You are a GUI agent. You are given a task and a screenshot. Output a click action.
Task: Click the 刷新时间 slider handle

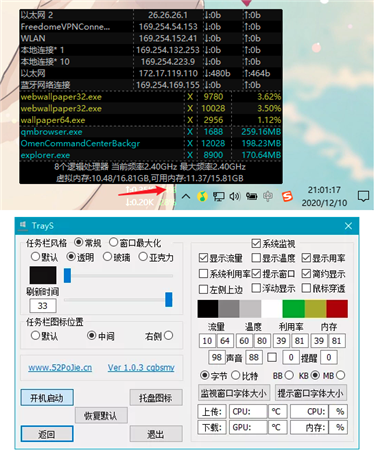[169, 300]
